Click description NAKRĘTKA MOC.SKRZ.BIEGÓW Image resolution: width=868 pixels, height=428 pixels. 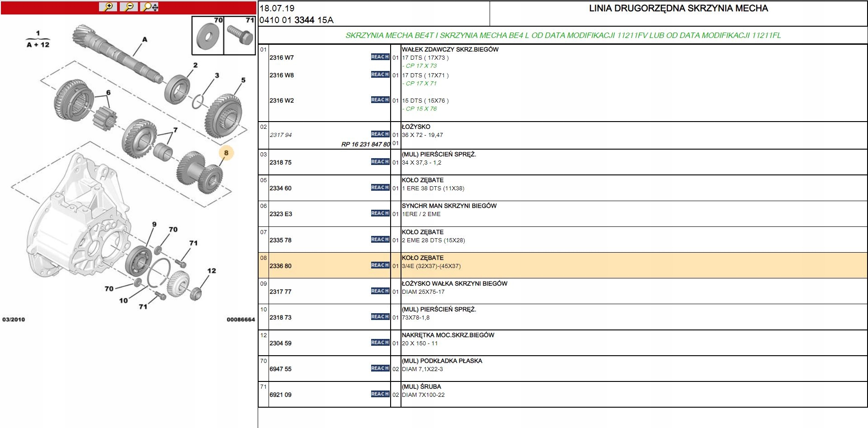[x=448, y=335]
